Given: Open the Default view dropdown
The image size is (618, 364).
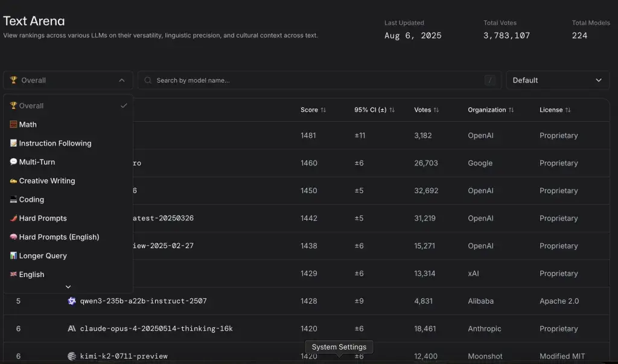Looking at the screenshot, I should (549, 80).
